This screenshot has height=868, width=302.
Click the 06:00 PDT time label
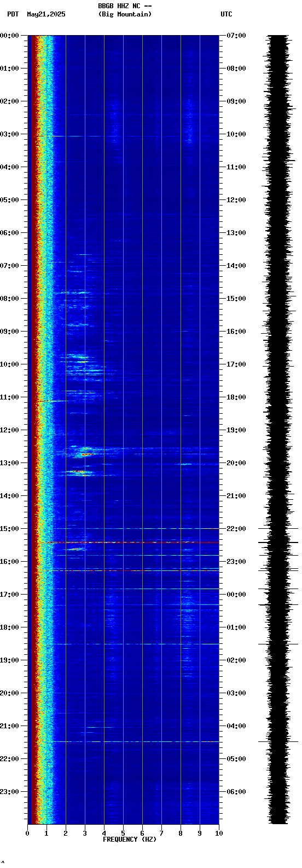pos(9,233)
